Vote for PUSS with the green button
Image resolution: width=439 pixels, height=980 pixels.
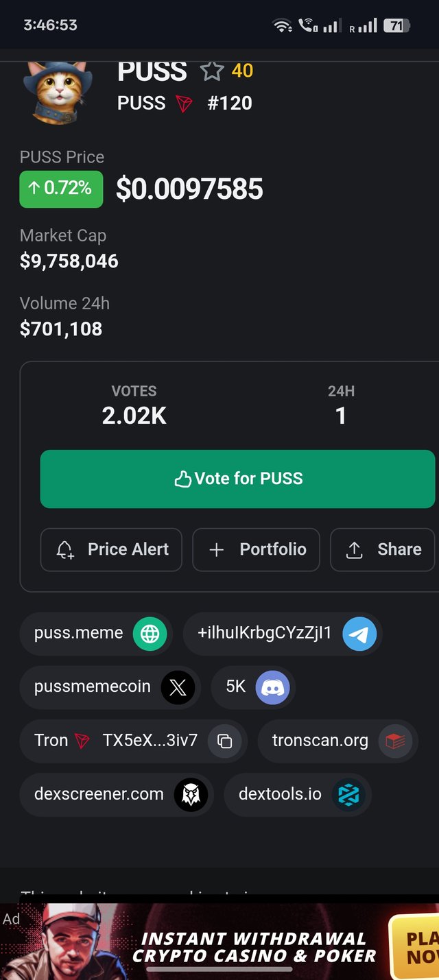click(x=237, y=479)
